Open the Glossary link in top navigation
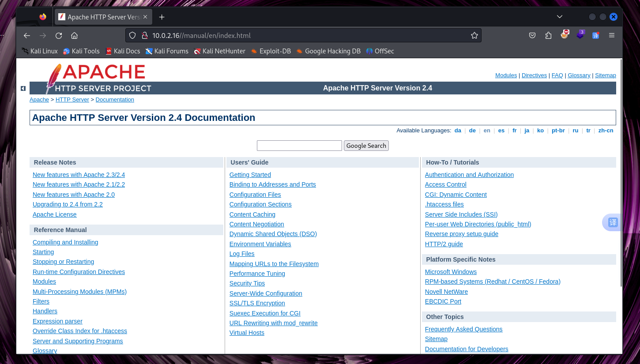 (x=579, y=75)
